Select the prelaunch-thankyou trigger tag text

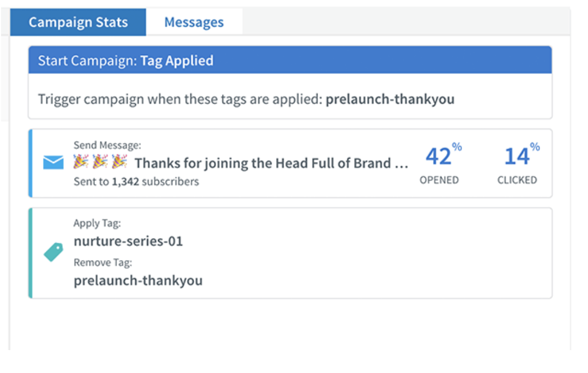click(x=390, y=99)
